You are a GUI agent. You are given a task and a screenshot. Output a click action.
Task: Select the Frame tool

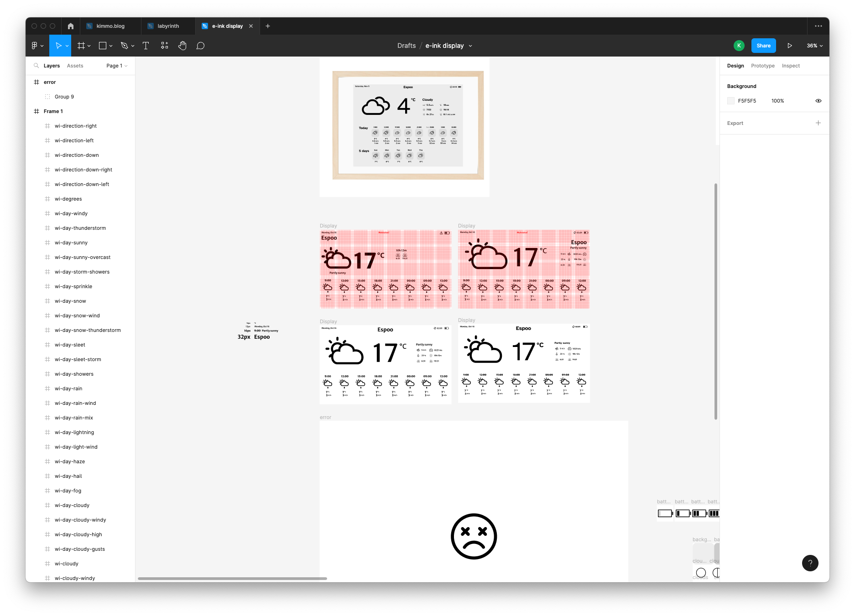(x=81, y=46)
